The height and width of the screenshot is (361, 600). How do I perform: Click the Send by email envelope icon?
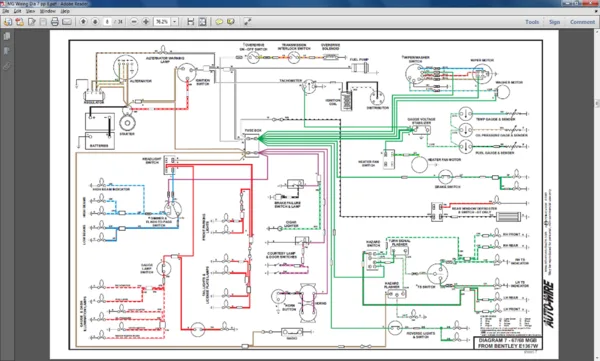[67, 22]
